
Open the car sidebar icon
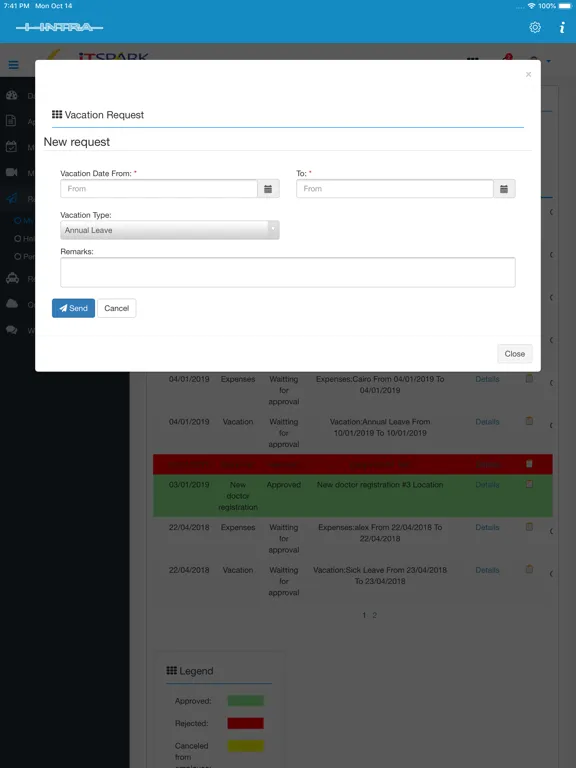(12, 278)
